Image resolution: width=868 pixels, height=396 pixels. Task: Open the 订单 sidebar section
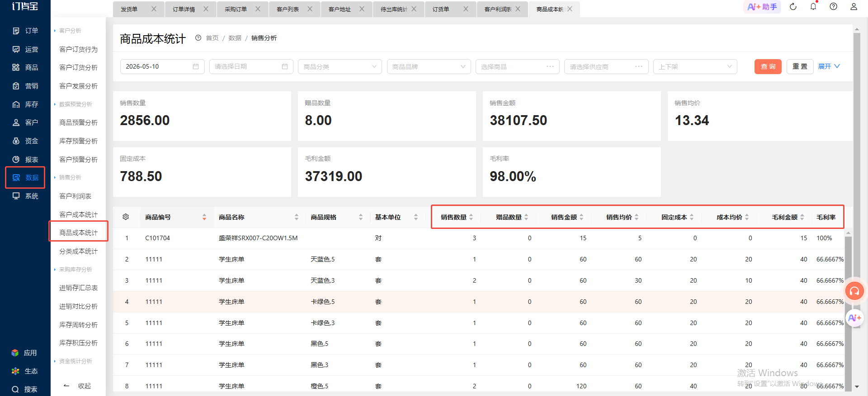point(25,31)
